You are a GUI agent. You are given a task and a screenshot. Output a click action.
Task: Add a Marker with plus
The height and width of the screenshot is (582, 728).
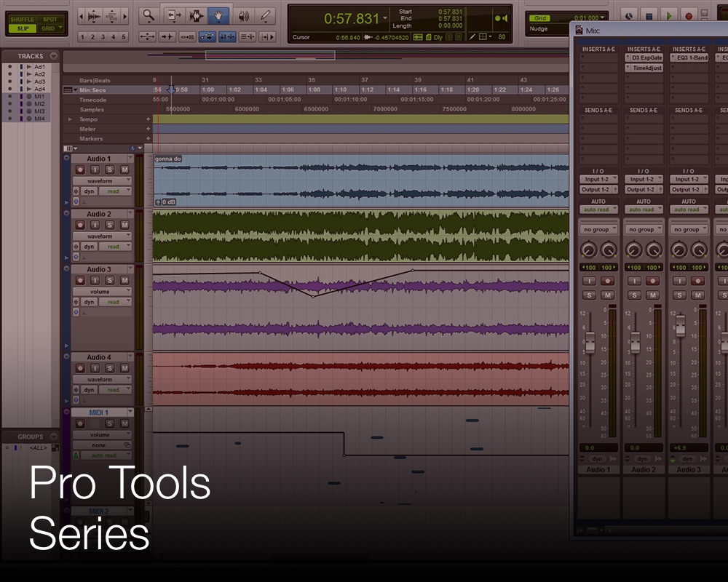[x=148, y=139]
